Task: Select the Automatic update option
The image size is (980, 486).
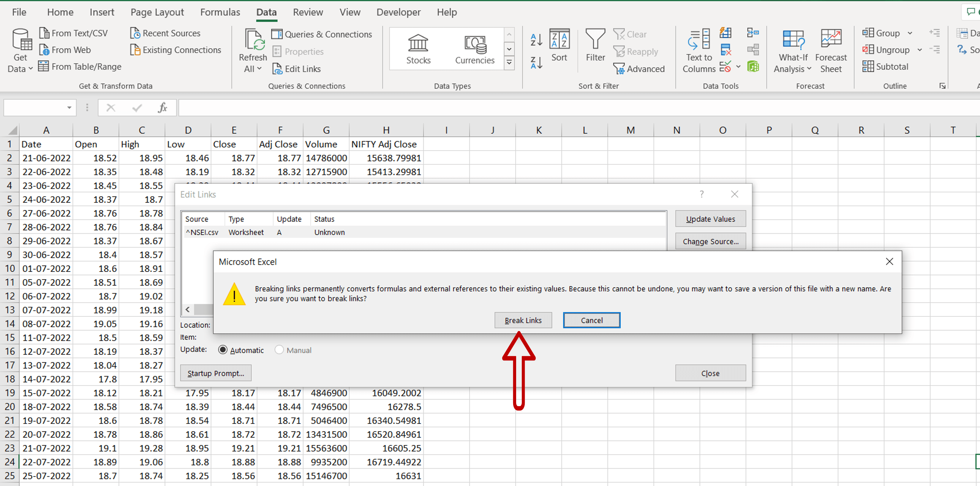Action: 223,350
